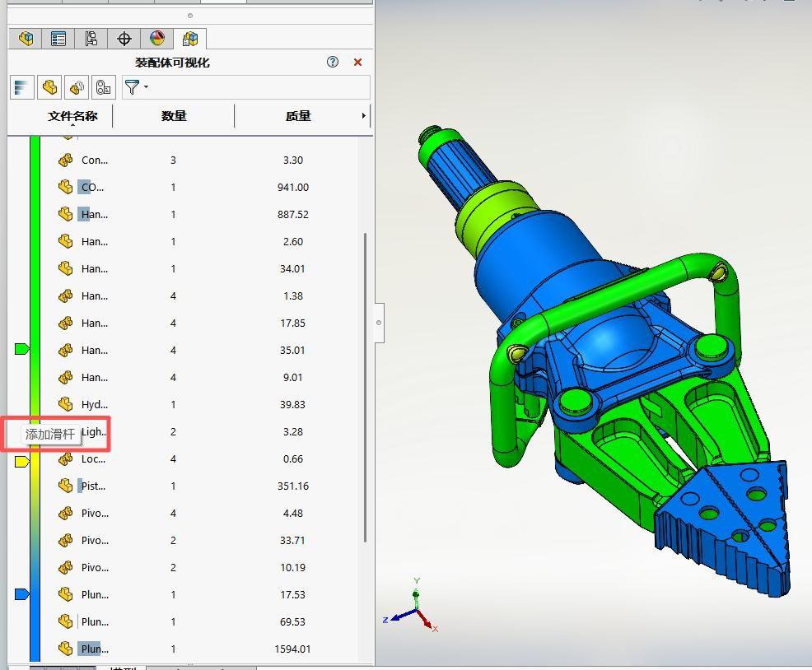Toggle the value bars display icon
This screenshot has height=670, width=812.
21,87
